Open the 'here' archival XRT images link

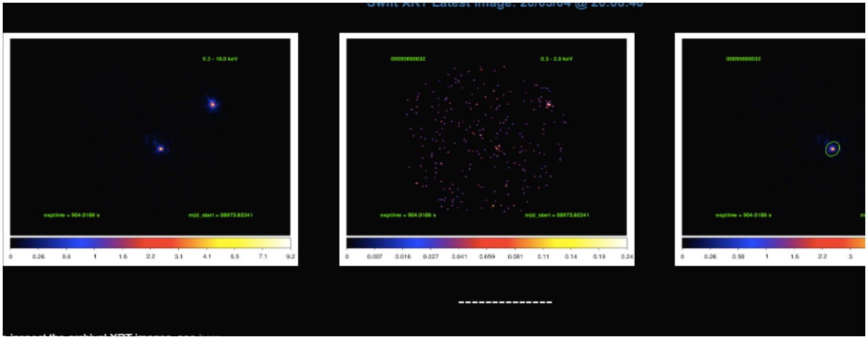click(x=210, y=336)
